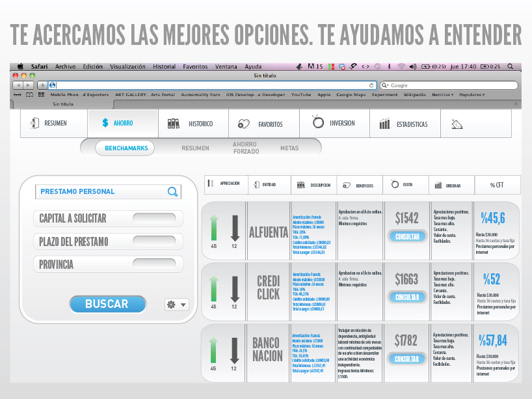Click the Beneficios column header
The width and height of the screenshot is (532, 399).
(x=360, y=185)
